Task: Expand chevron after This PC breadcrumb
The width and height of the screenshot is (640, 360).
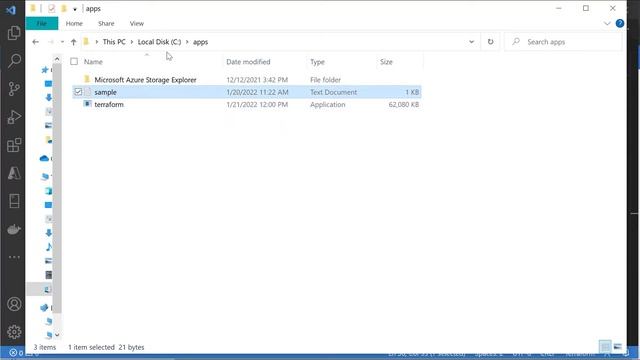Action: (x=132, y=42)
